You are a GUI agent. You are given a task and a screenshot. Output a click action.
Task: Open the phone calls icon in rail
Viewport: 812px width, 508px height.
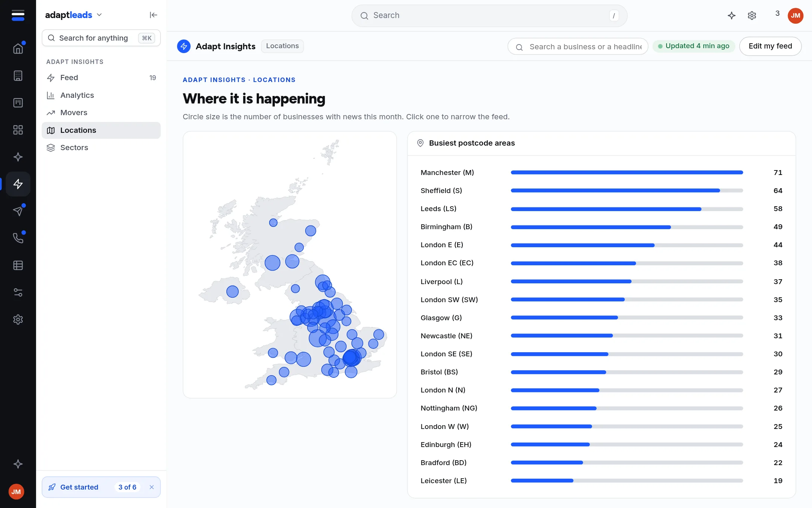18,238
